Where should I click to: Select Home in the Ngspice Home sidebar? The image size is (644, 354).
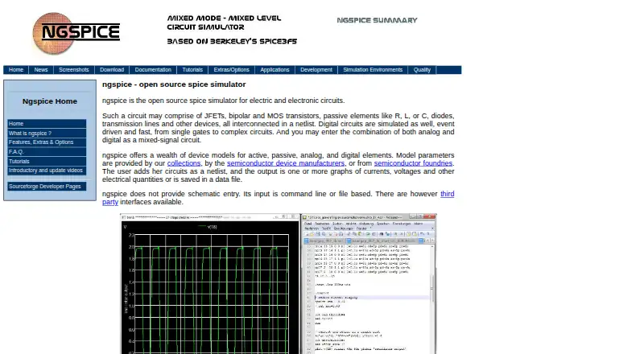coord(47,124)
